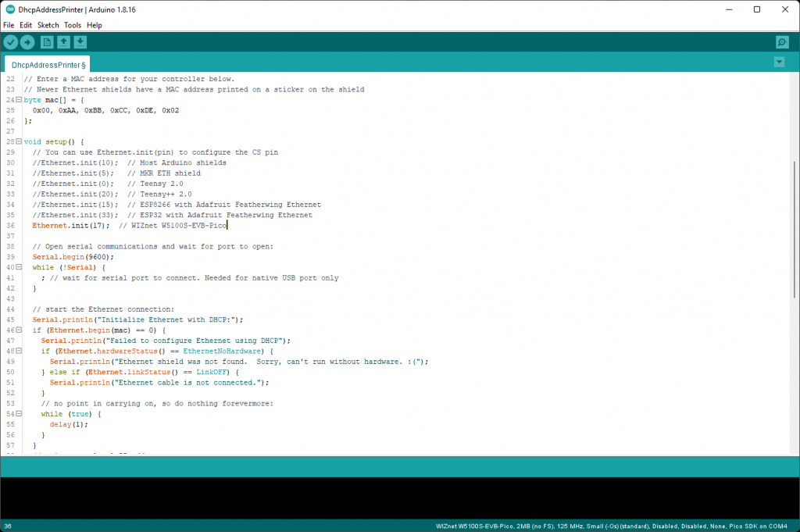Click the "Newer Ethernet shields" comment line
800x532 pixels.
coord(194,89)
